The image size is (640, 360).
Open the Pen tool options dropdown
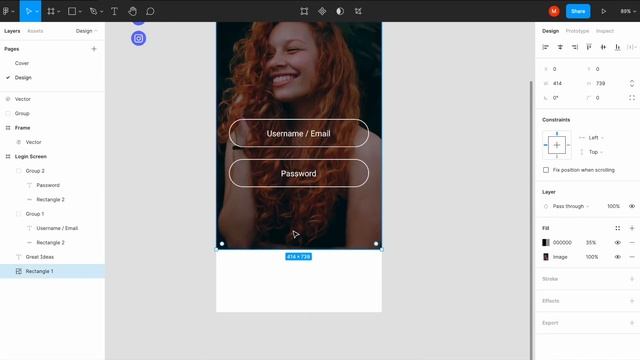101,11
